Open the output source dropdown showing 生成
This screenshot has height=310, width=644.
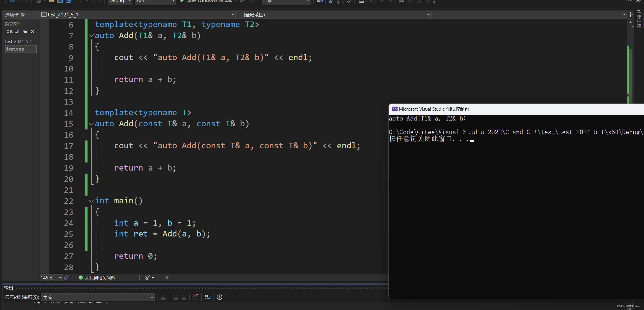pos(152,297)
